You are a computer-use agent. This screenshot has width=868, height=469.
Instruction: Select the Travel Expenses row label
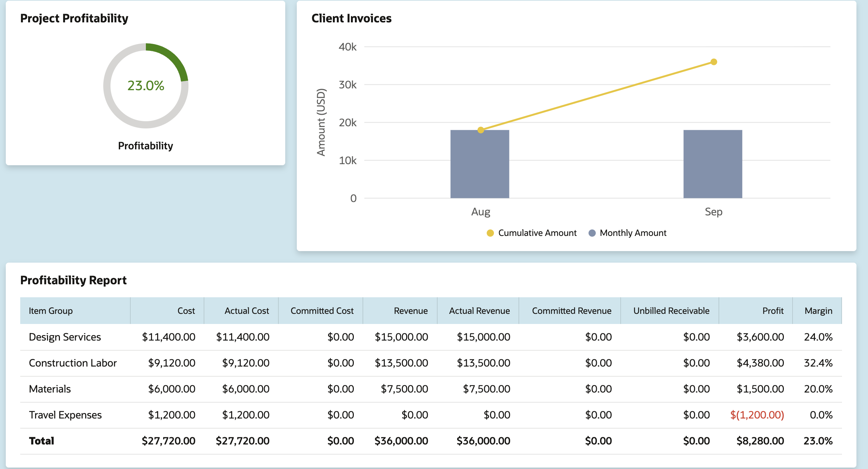tap(65, 415)
